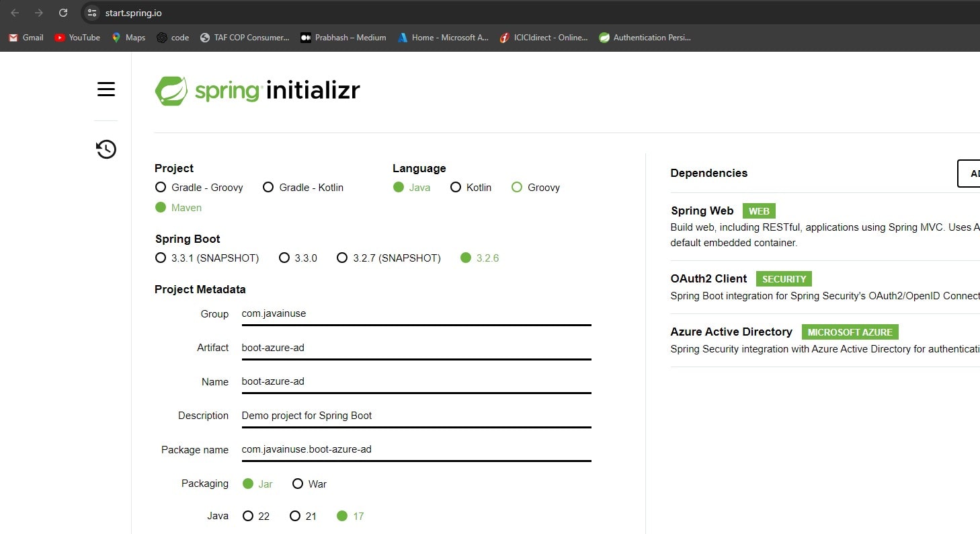Click the SECURITY tag badge
This screenshot has height=534, width=980.
point(784,279)
